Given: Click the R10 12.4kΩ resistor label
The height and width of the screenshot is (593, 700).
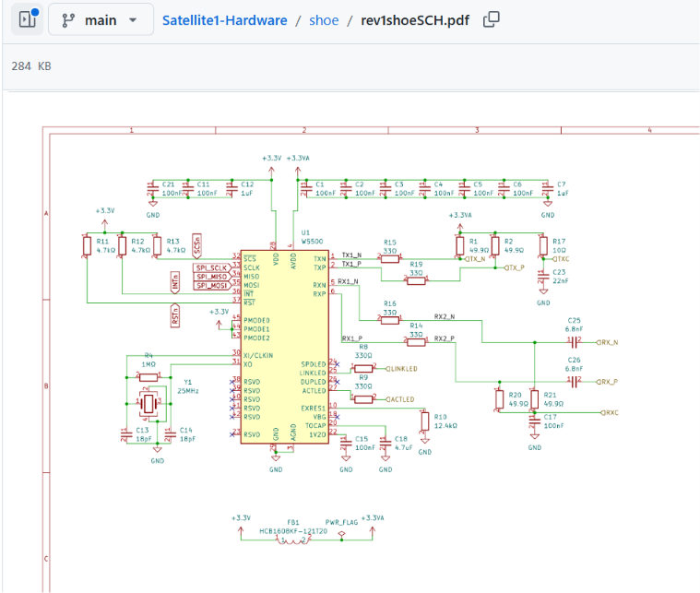Looking at the screenshot, I should [x=445, y=421].
